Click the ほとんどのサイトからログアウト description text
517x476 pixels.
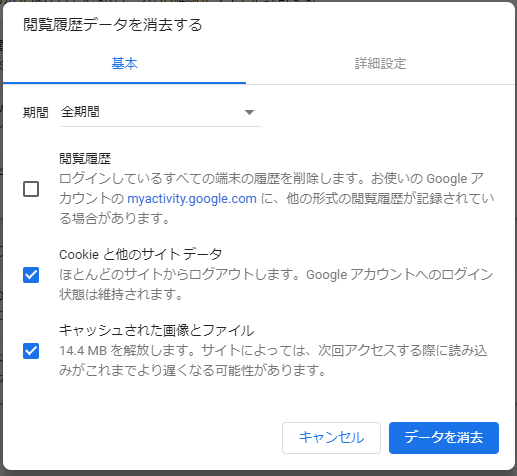click(x=276, y=284)
